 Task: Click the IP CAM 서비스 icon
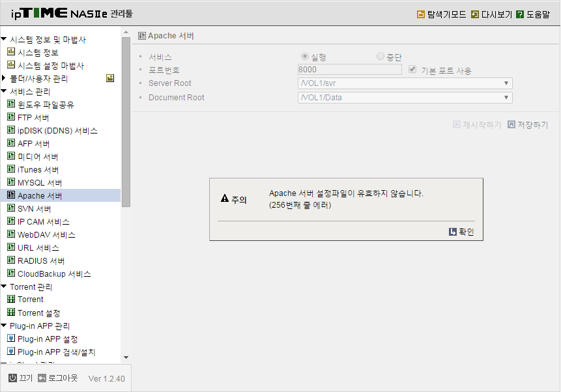coord(11,221)
